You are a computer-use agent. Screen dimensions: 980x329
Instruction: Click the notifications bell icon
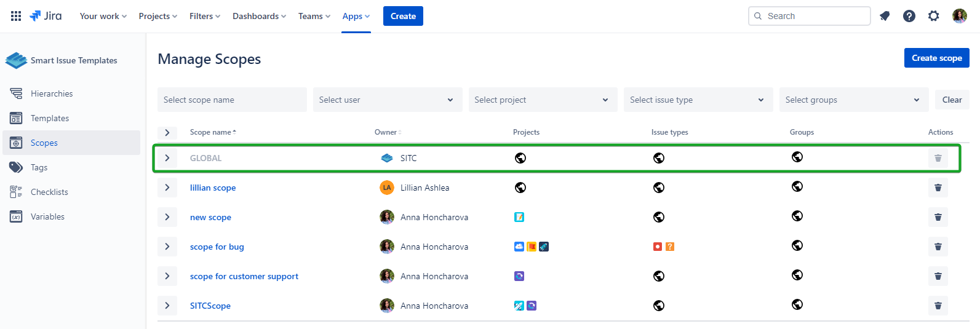coord(885,16)
